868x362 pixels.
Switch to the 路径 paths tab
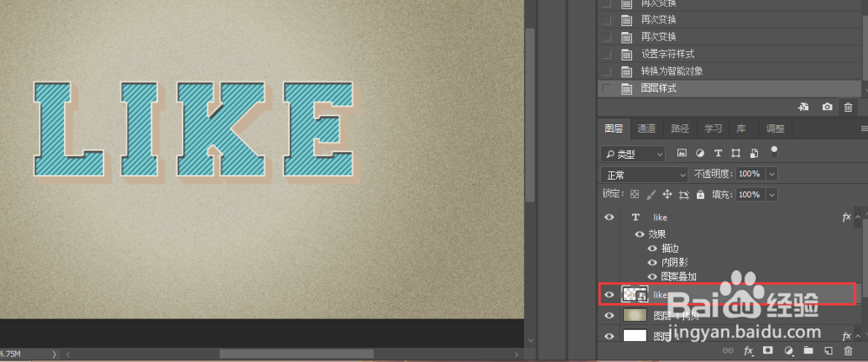click(x=680, y=129)
